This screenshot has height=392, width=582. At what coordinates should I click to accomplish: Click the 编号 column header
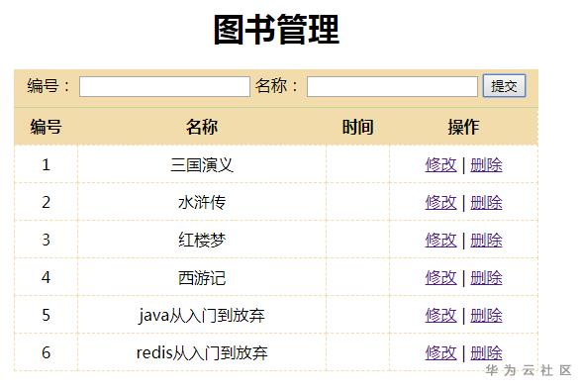46,127
